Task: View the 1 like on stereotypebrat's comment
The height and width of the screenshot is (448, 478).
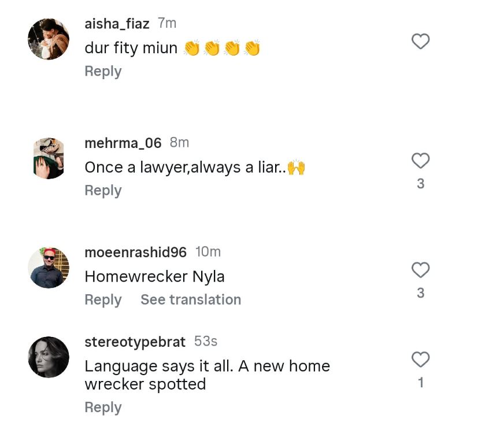Action: (x=420, y=383)
